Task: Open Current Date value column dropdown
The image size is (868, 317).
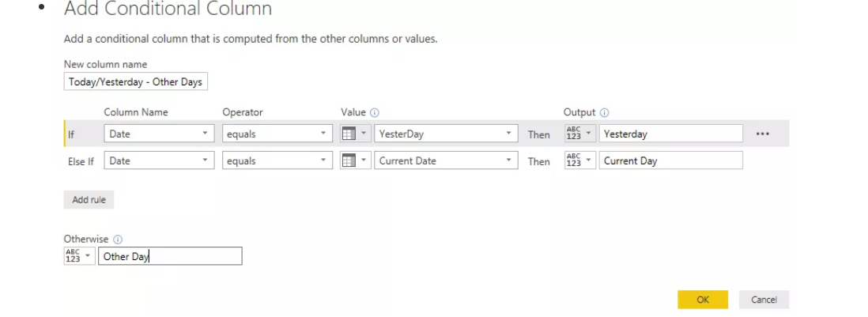Action: point(446,160)
